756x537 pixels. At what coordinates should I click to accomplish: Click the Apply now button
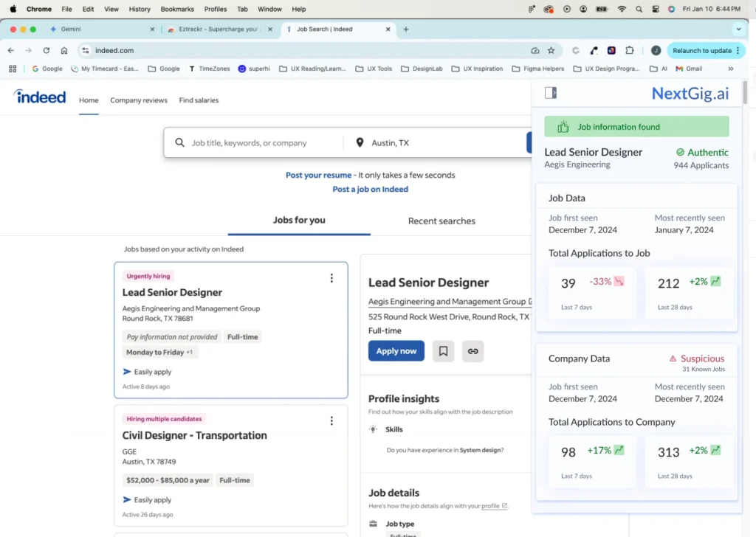pyautogui.click(x=396, y=351)
